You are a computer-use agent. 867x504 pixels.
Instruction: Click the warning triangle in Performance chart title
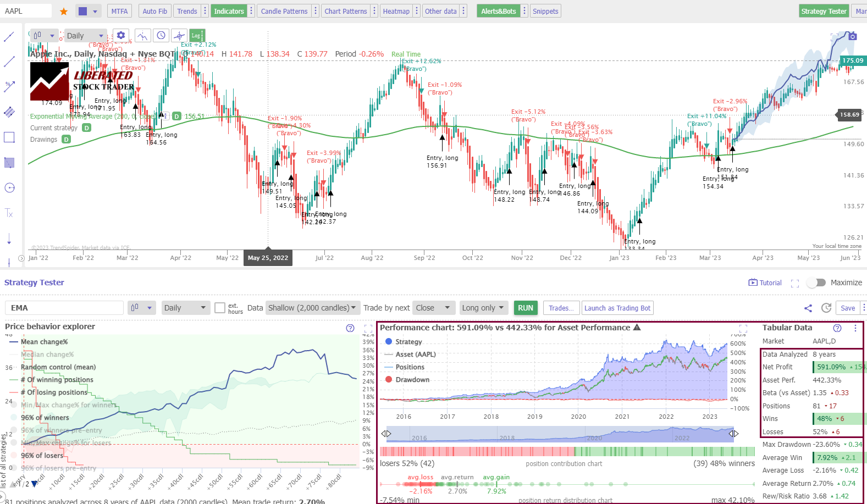tap(637, 327)
